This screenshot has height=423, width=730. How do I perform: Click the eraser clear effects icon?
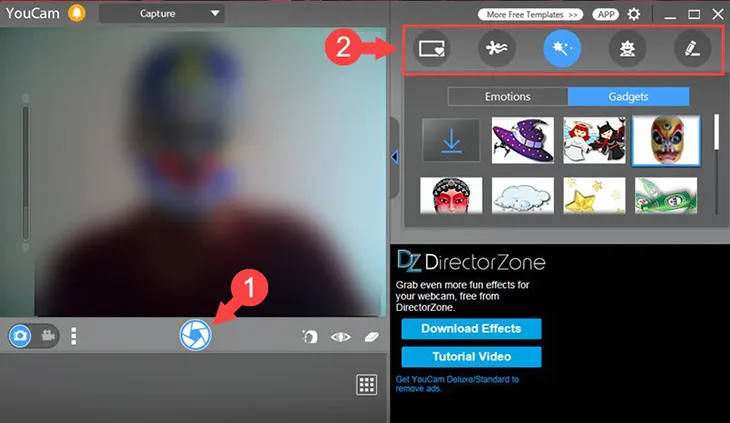coord(372,336)
